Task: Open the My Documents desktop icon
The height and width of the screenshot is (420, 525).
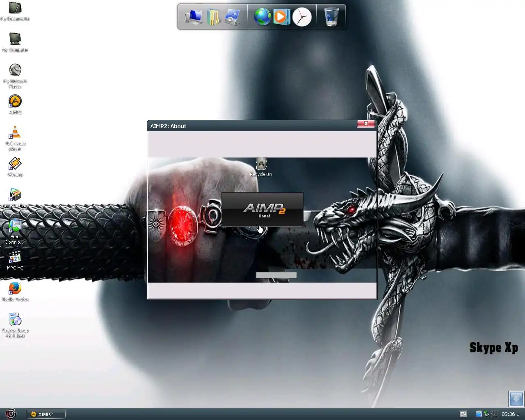Action: pos(15,11)
